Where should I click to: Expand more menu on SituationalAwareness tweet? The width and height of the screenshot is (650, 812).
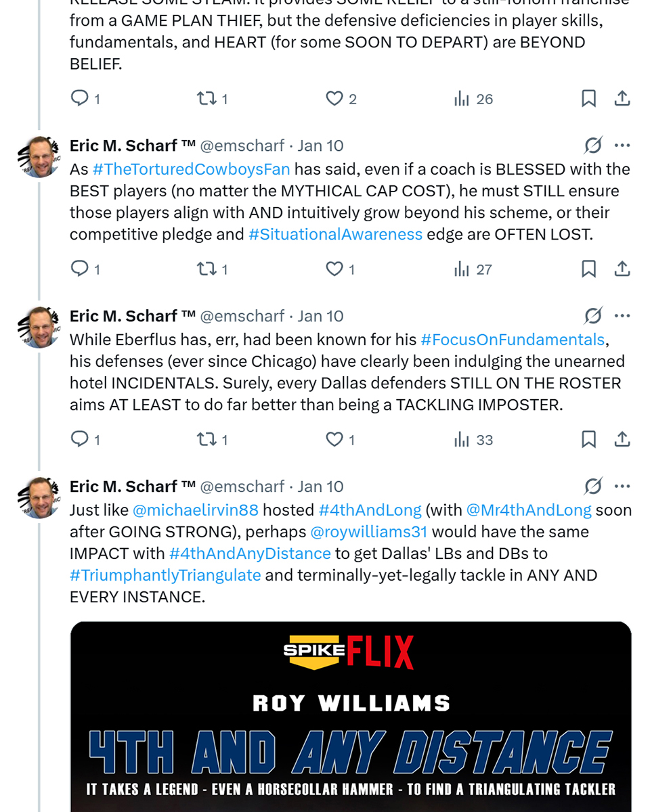pos(622,145)
